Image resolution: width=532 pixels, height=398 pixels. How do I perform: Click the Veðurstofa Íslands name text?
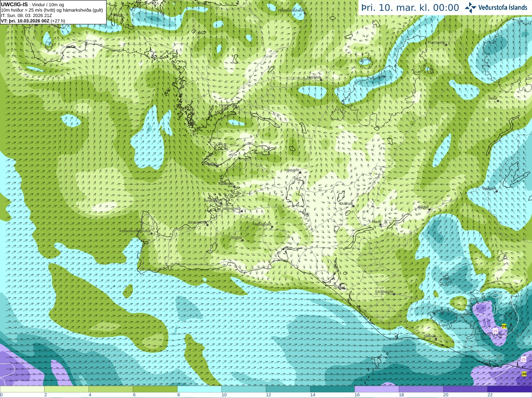pyautogui.click(x=503, y=7)
